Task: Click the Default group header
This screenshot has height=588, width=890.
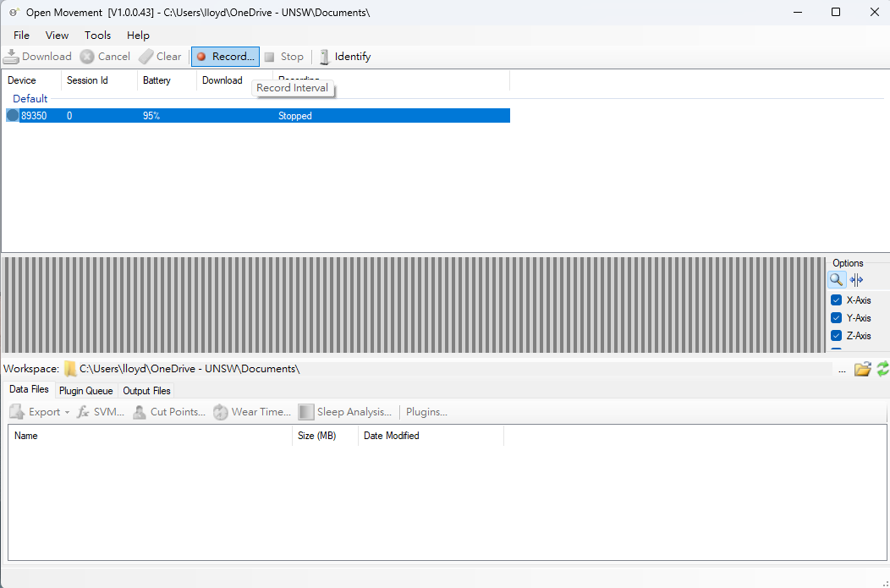Action: pyautogui.click(x=30, y=99)
